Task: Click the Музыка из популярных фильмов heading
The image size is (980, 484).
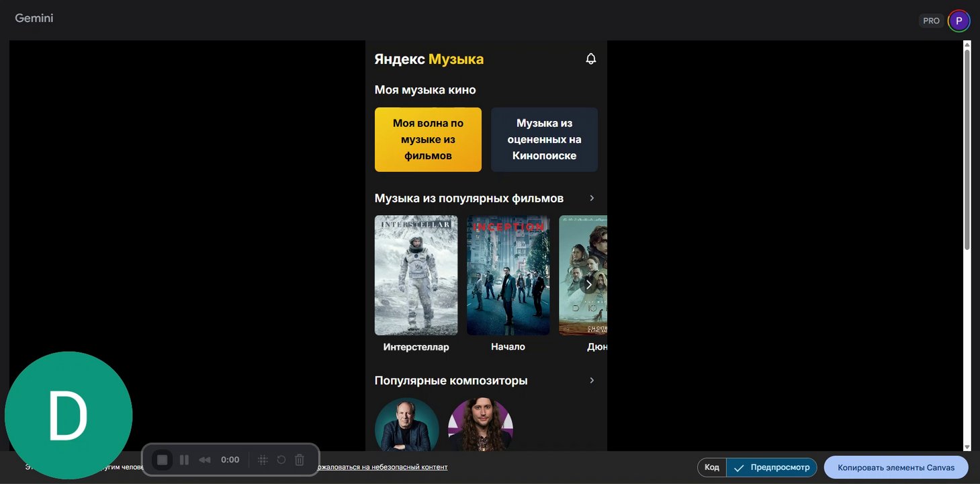Action: click(469, 198)
